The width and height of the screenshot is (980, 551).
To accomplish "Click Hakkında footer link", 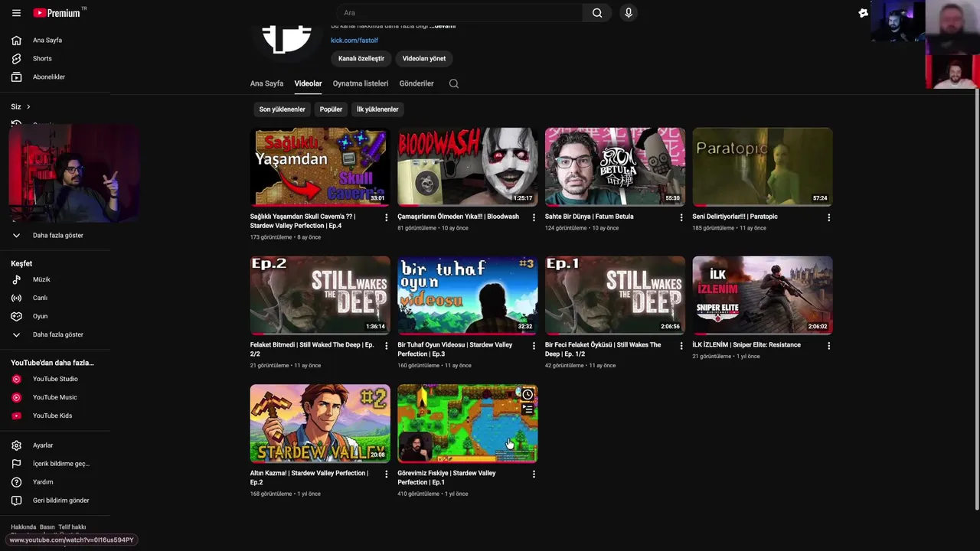I will [23, 527].
